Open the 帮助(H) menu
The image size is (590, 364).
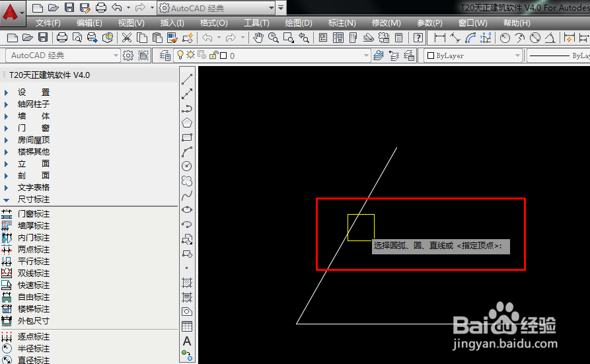tap(517, 23)
